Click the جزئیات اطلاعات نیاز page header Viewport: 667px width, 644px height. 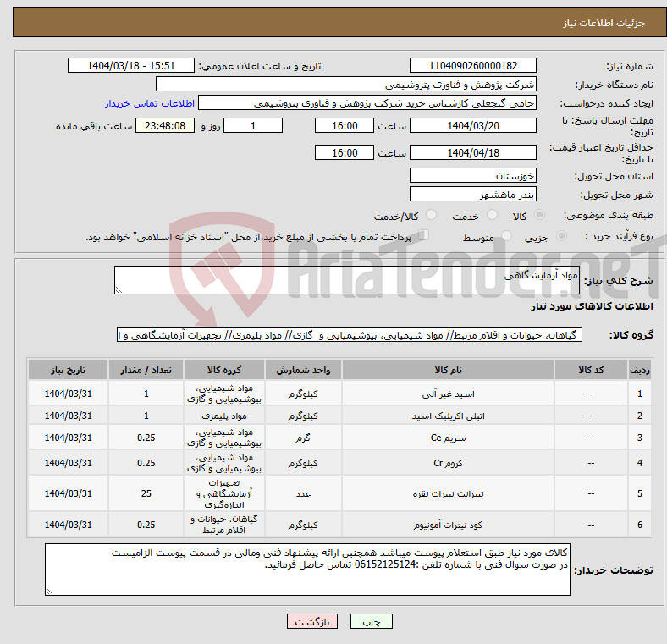604,23
